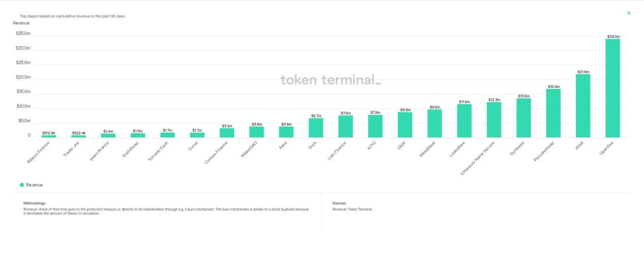Select the Lido Finance bar

click(345, 127)
